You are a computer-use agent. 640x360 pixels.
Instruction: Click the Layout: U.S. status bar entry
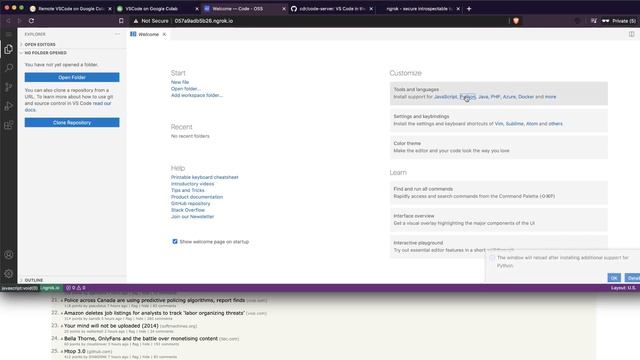point(623,288)
